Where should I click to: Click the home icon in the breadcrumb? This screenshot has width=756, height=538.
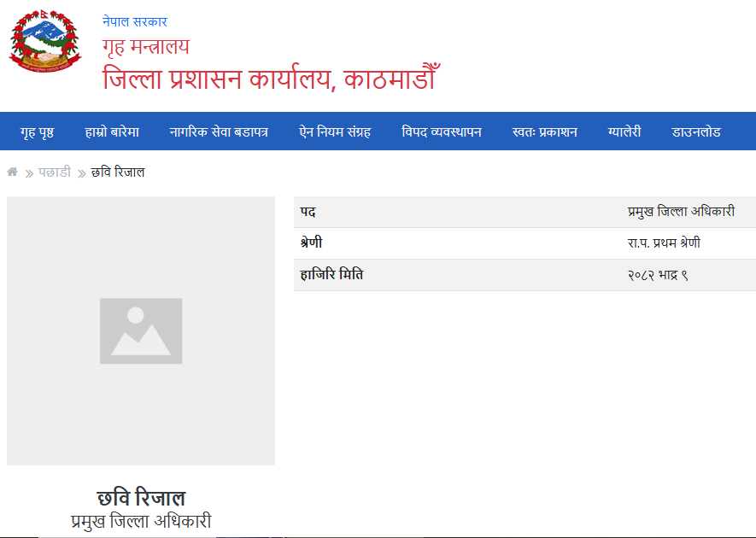(12, 172)
